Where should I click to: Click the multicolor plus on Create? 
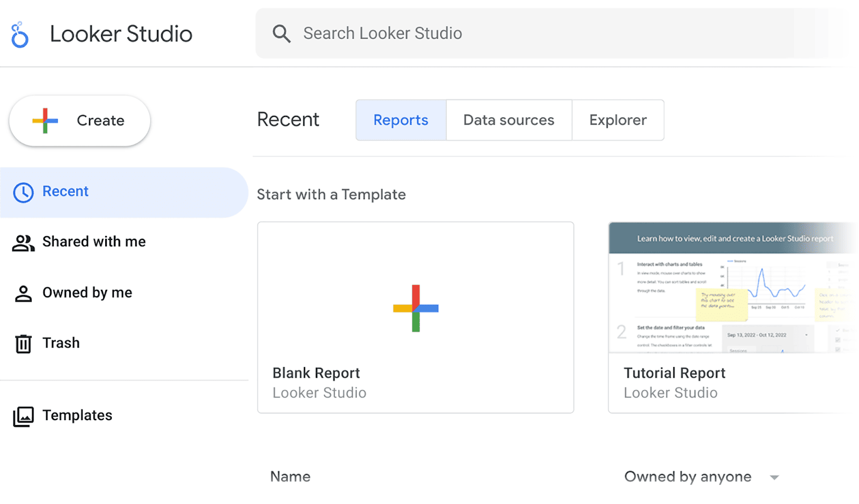pyautogui.click(x=45, y=121)
